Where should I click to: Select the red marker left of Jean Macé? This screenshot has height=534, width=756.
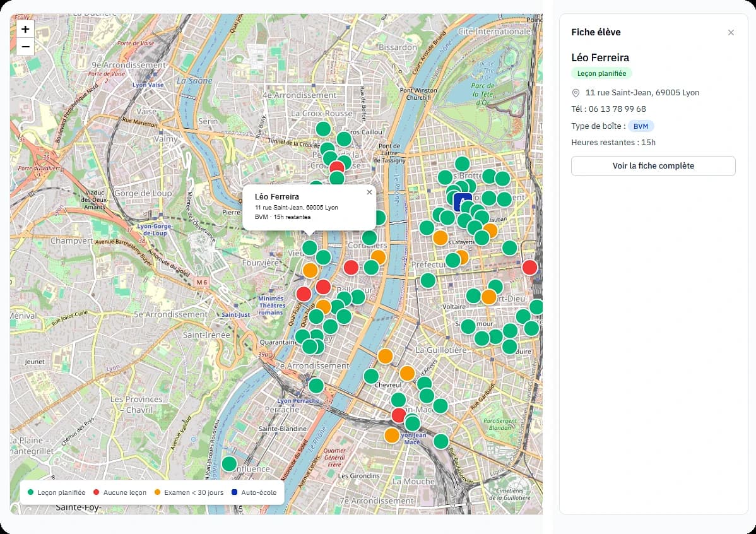click(x=399, y=415)
